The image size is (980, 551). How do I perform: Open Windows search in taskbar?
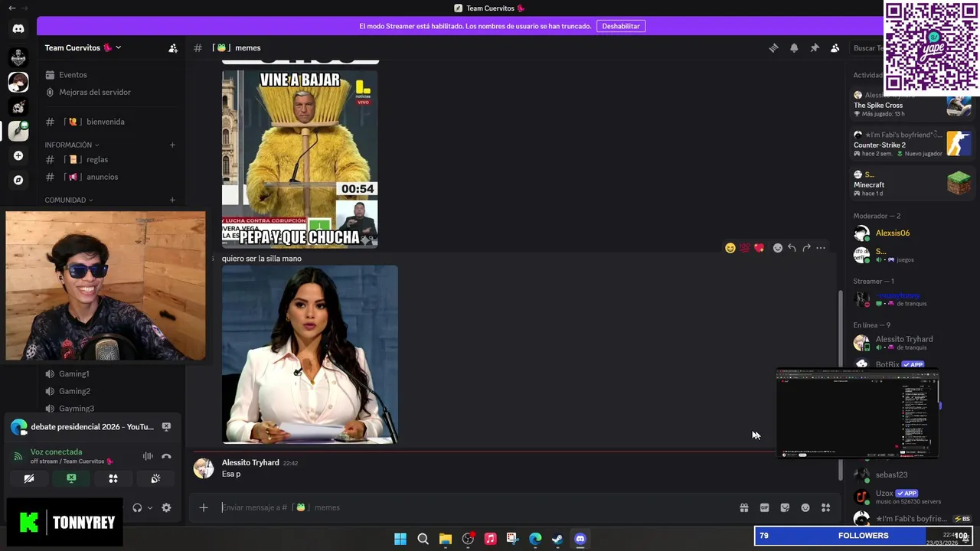[423, 539]
